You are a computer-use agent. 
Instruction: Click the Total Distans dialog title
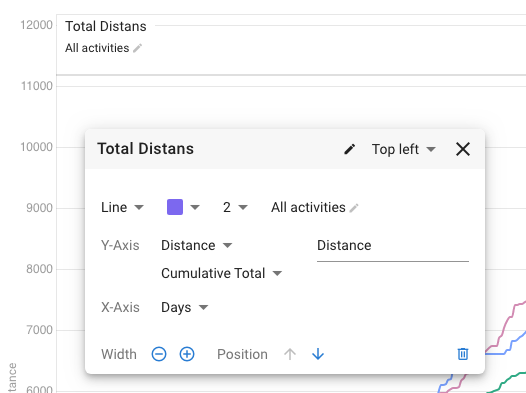tap(145, 149)
